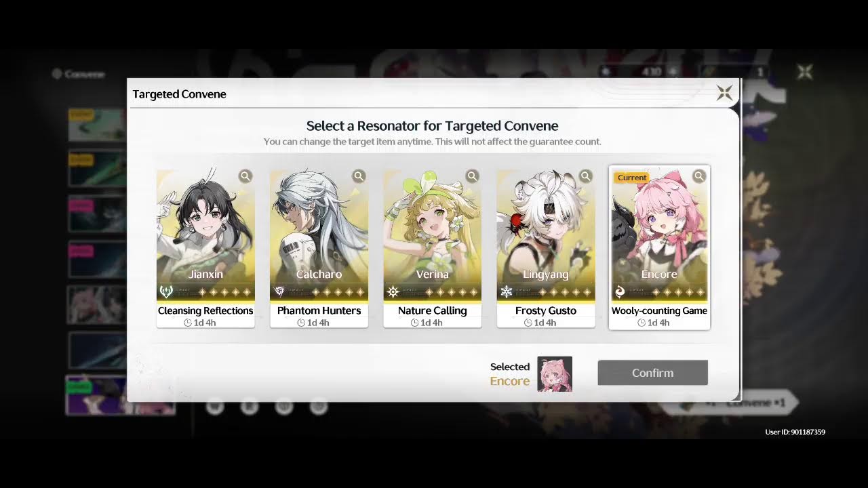
Task: Open the bottom purple banner in sidebar
Action: point(120,395)
